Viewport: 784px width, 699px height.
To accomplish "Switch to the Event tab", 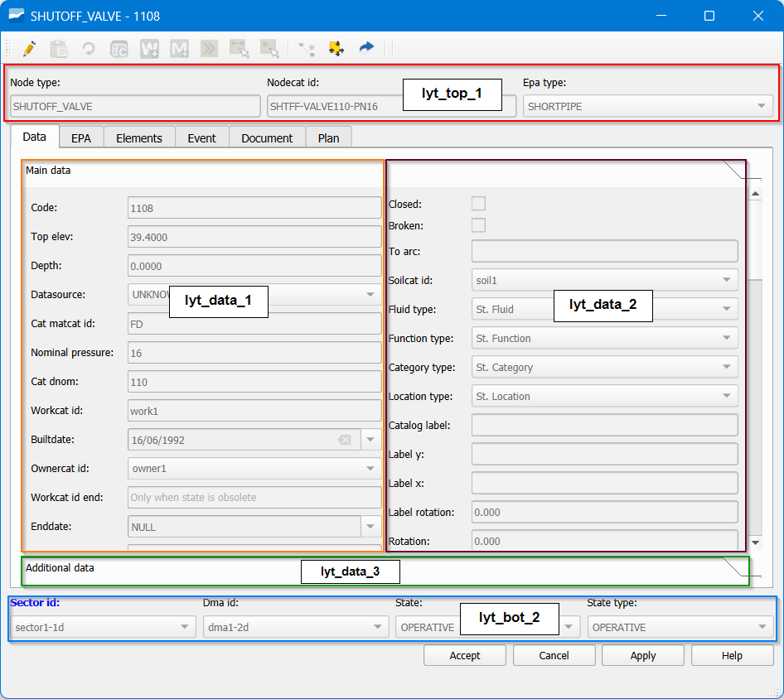I will (x=201, y=138).
